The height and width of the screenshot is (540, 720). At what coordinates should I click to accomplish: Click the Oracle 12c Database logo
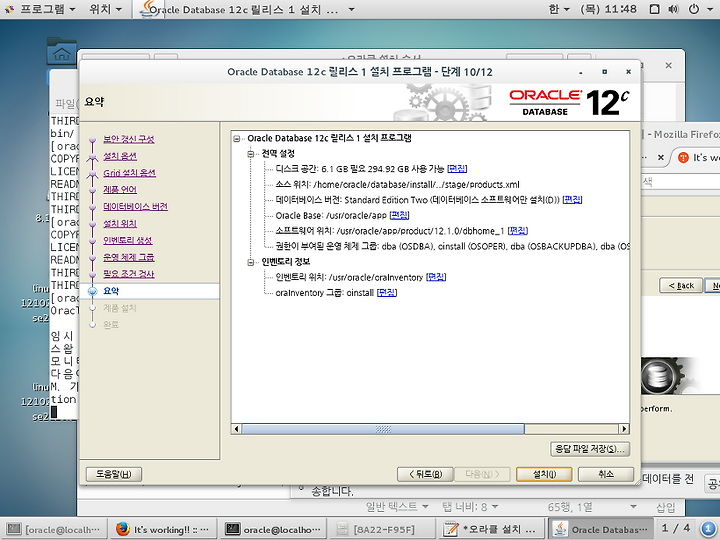(568, 102)
